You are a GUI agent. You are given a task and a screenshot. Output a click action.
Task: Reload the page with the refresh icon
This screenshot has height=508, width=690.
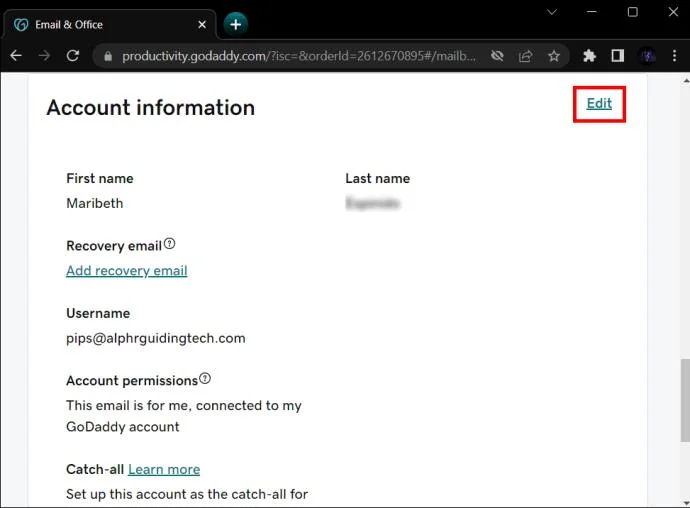click(73, 55)
